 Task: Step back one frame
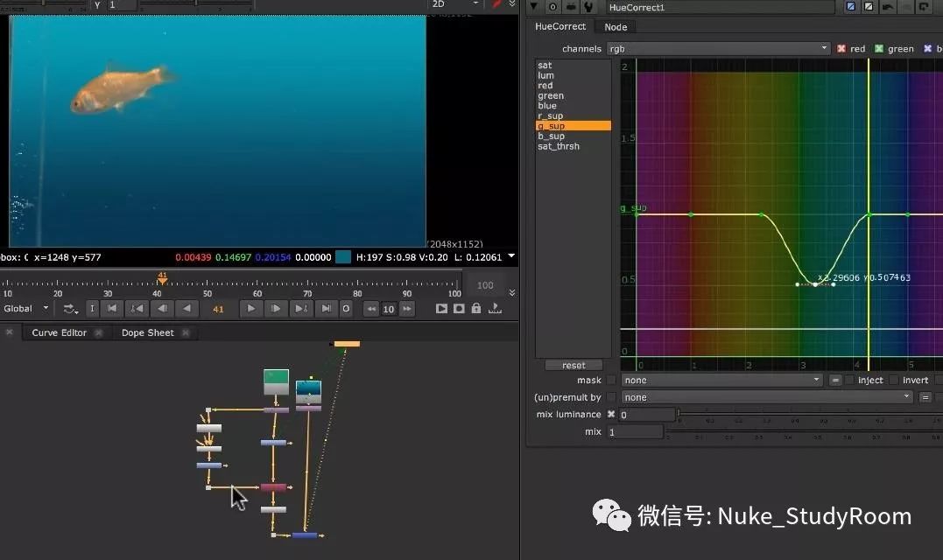pyautogui.click(x=162, y=309)
